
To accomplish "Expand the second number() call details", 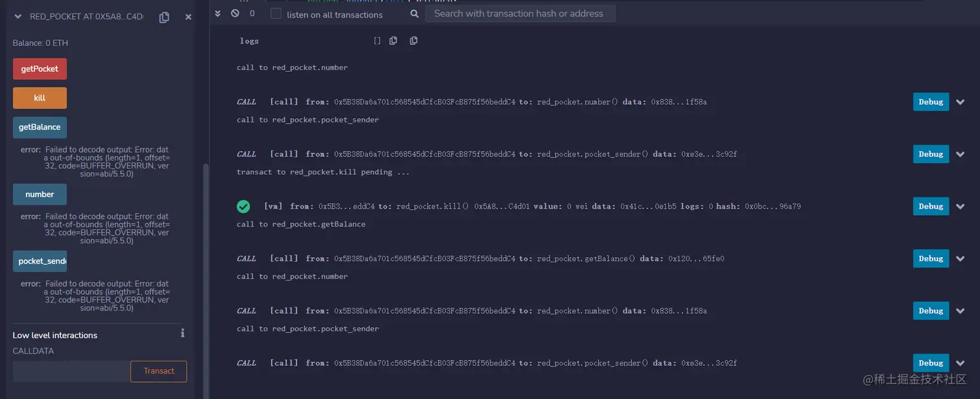I will point(961,311).
